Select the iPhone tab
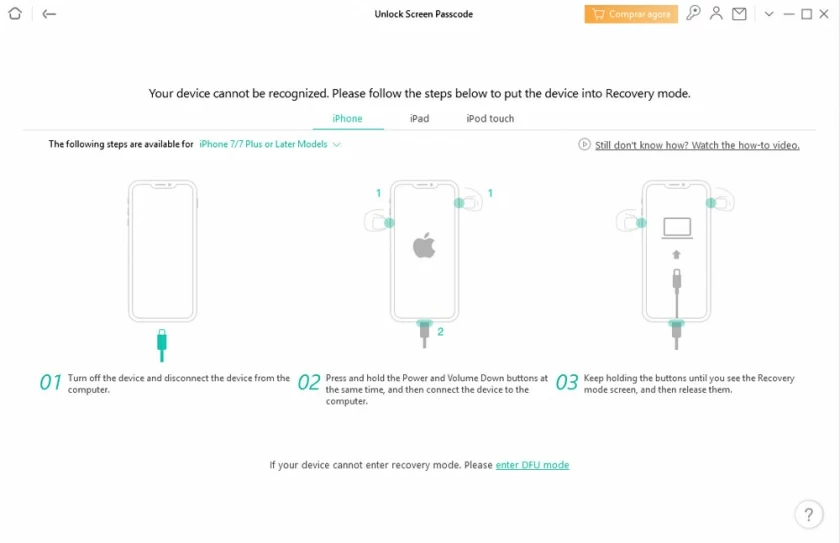The image size is (840, 543). [347, 118]
